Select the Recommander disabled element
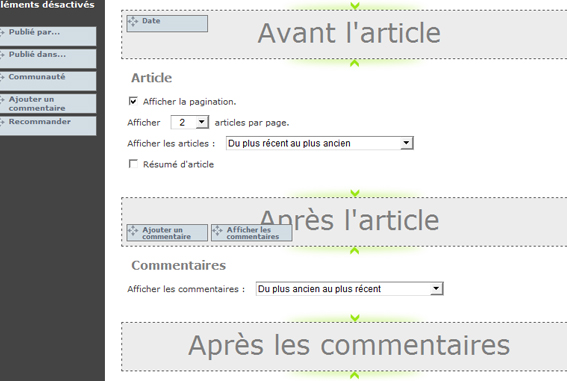Viewport: 567px width, 381px height. point(48,126)
